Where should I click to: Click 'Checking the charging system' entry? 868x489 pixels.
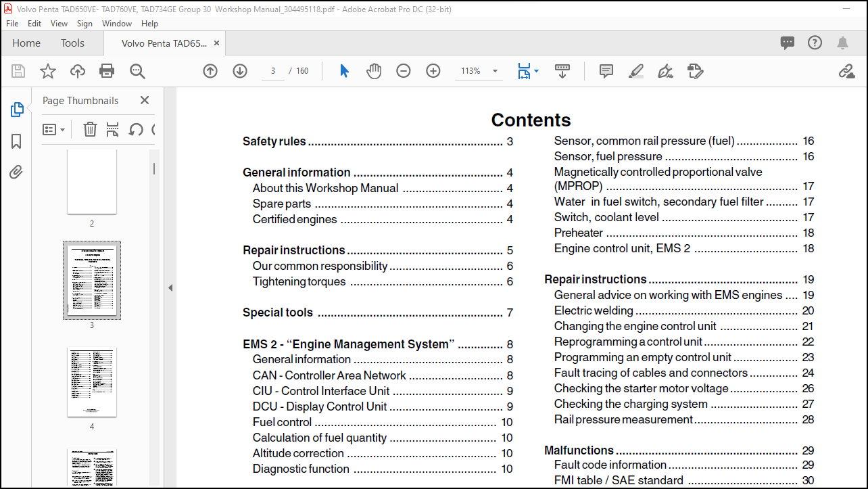684,404
